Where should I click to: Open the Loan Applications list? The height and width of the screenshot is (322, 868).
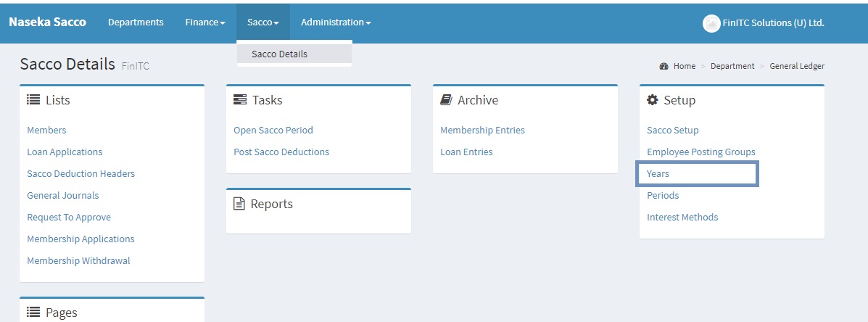(x=65, y=152)
